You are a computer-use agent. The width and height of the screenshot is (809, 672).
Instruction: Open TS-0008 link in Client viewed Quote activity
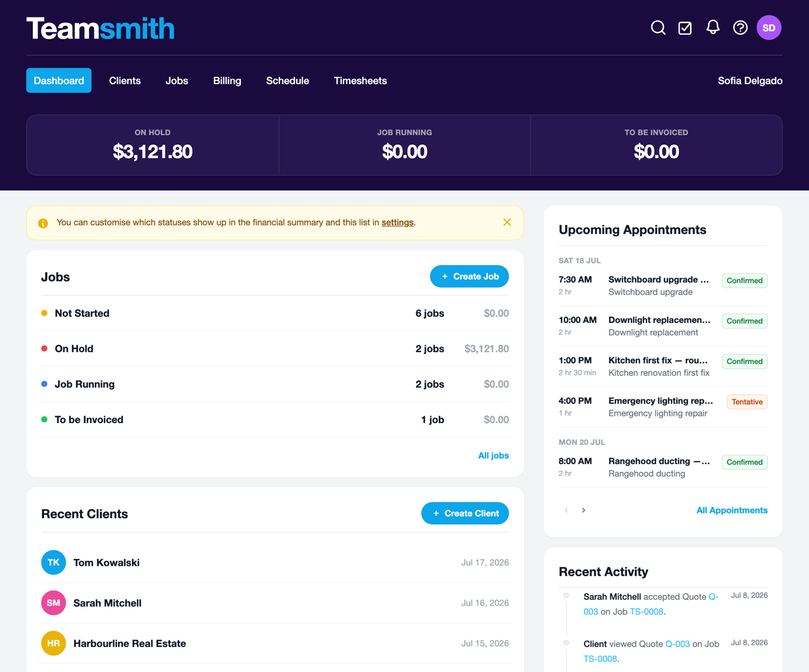(601, 659)
